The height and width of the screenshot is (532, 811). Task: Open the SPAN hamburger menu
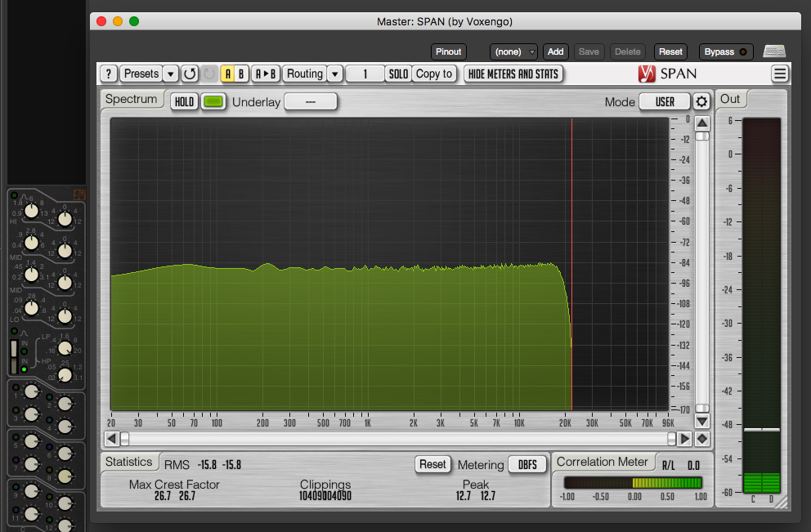[780, 74]
